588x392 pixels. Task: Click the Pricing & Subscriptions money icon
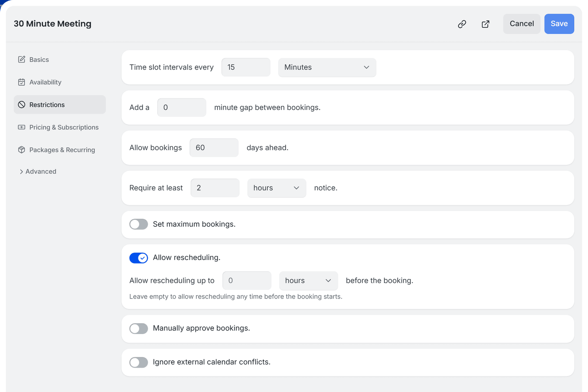(x=22, y=127)
